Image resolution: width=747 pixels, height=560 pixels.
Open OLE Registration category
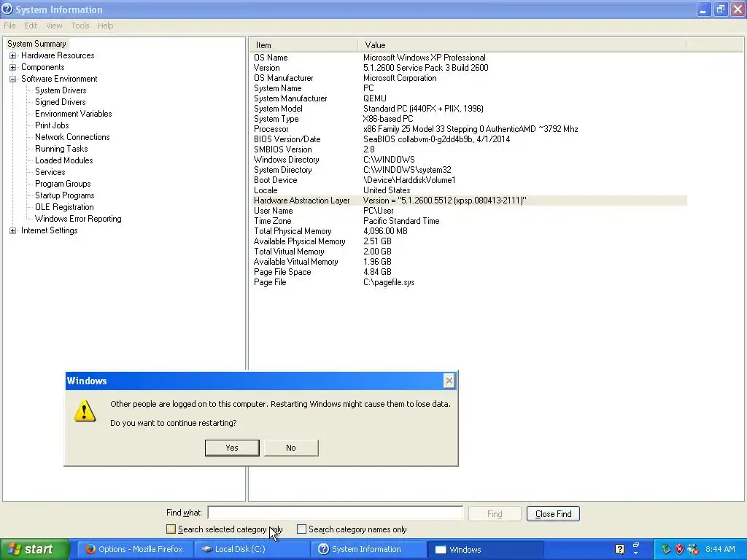click(64, 207)
